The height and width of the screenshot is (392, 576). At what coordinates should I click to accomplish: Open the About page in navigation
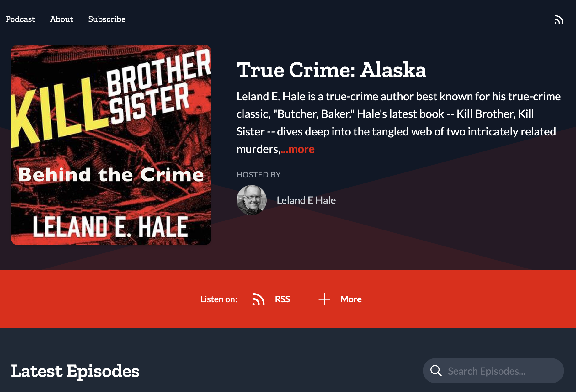(61, 19)
